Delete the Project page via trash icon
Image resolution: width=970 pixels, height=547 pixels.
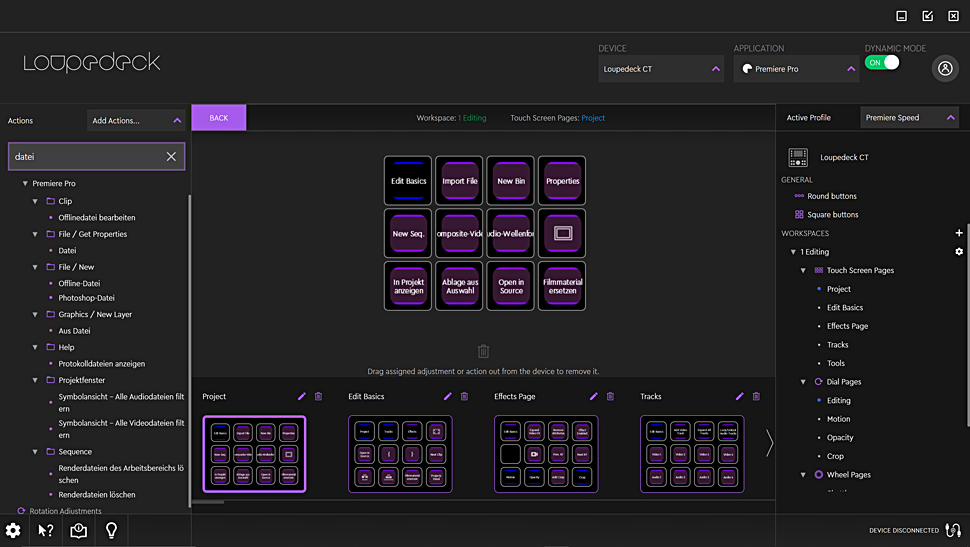(318, 396)
